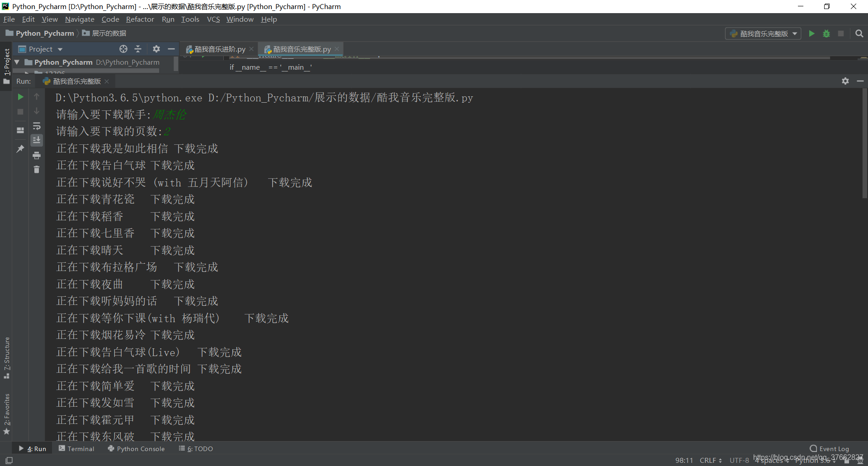Click Python_Pycharm breadcrumb in navigation bar
Viewport: 868px width, 466px height.
(x=40, y=33)
